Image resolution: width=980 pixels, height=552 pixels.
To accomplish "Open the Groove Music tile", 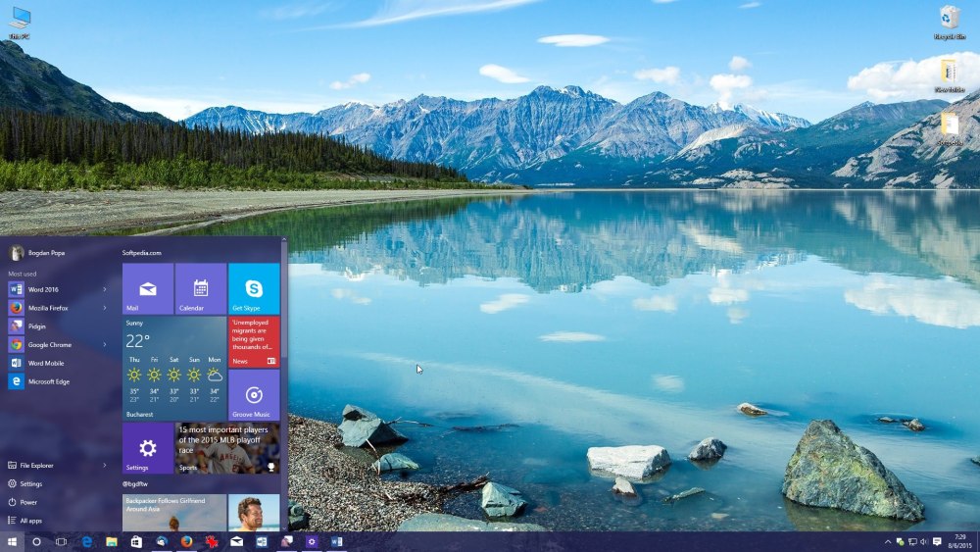I will click(254, 394).
